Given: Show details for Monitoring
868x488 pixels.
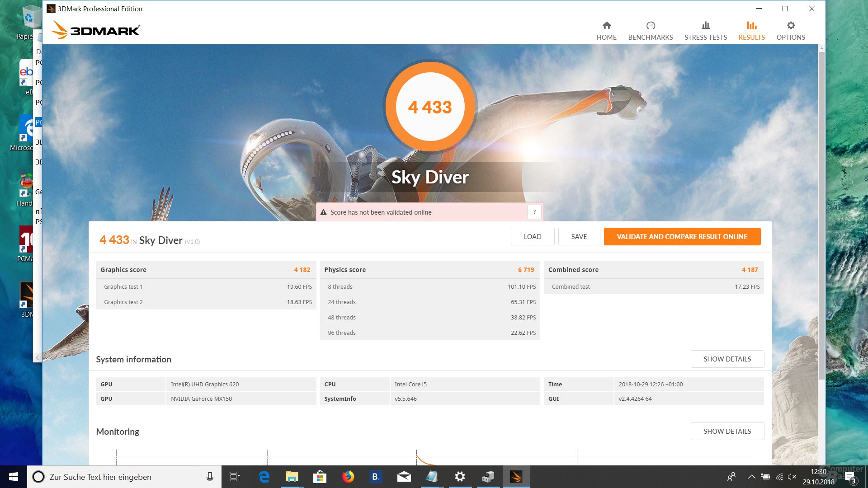Looking at the screenshot, I should click(x=727, y=431).
